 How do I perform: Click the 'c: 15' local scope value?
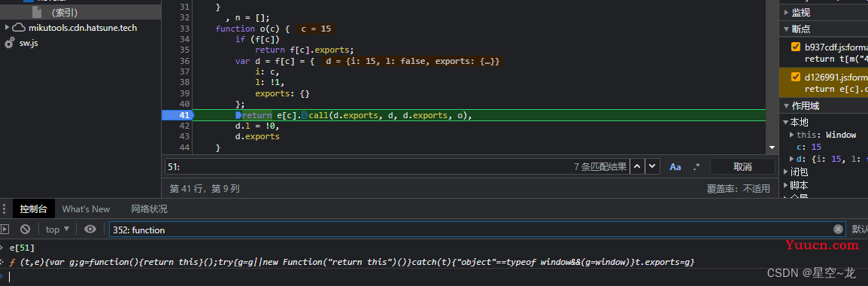click(809, 147)
